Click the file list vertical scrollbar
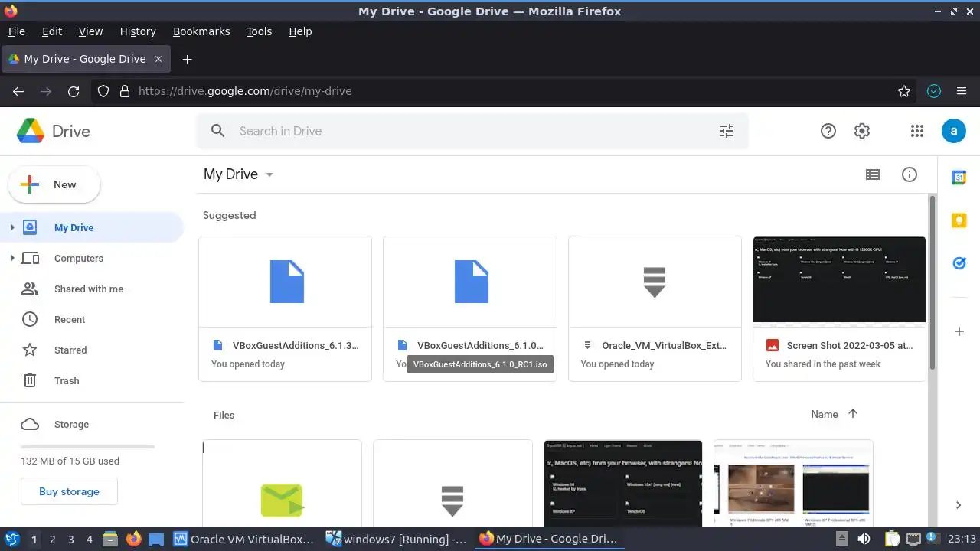This screenshot has height=551, width=980. (x=932, y=282)
